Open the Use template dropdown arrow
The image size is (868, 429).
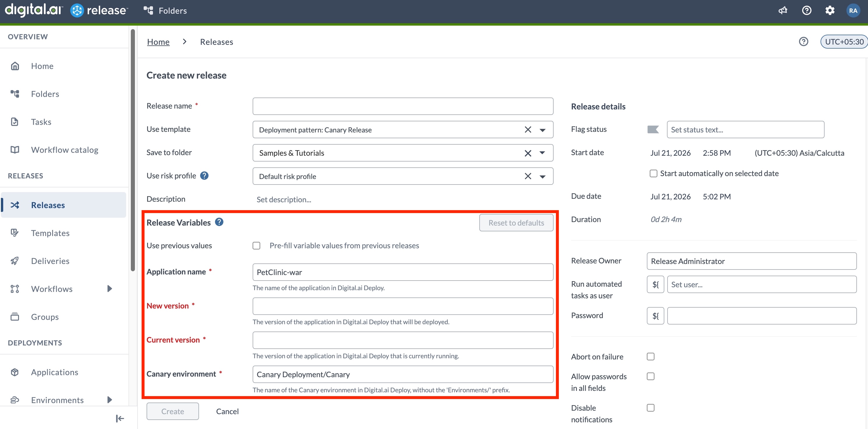click(x=542, y=130)
